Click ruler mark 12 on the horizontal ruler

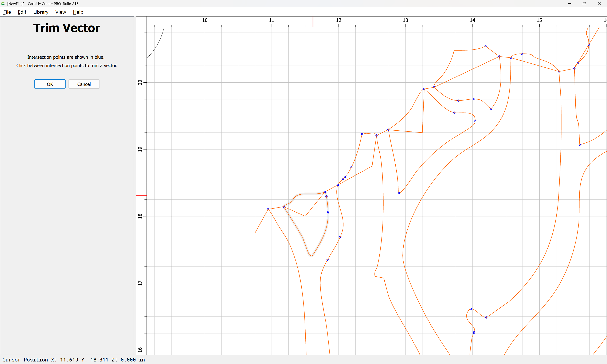pyautogui.click(x=338, y=20)
